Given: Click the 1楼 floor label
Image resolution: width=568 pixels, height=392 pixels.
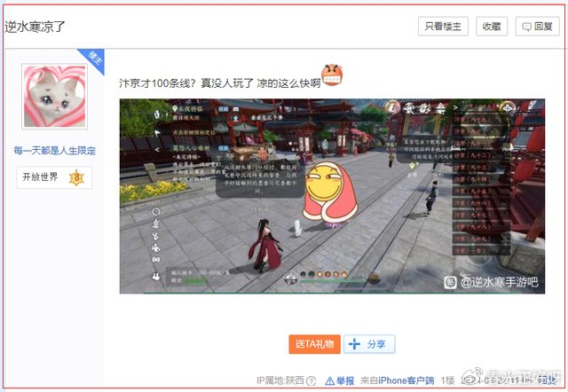Looking at the screenshot, I should tap(447, 380).
